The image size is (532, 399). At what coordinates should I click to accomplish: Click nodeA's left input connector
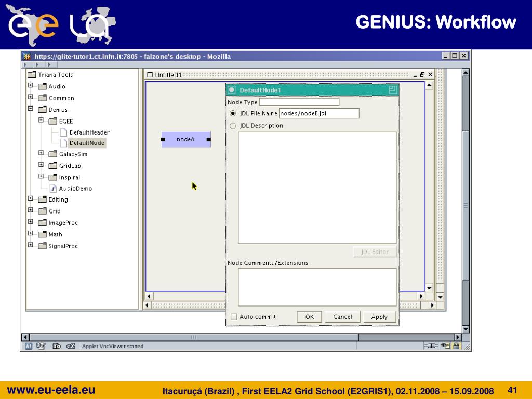point(163,139)
